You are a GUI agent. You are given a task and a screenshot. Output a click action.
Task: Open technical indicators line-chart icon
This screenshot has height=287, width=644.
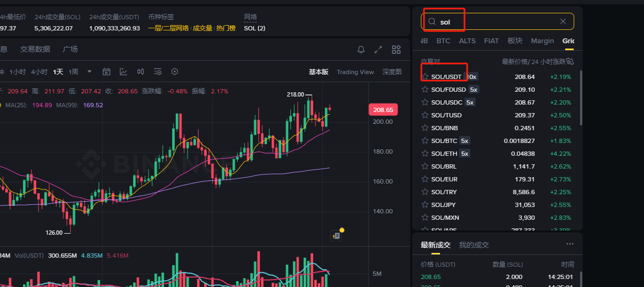click(124, 71)
